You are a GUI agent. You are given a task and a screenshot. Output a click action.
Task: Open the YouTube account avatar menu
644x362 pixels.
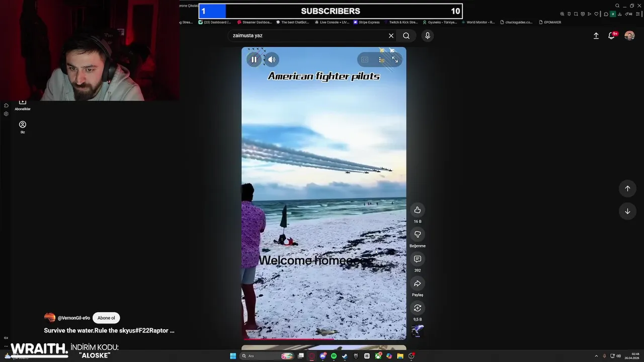coord(629,36)
